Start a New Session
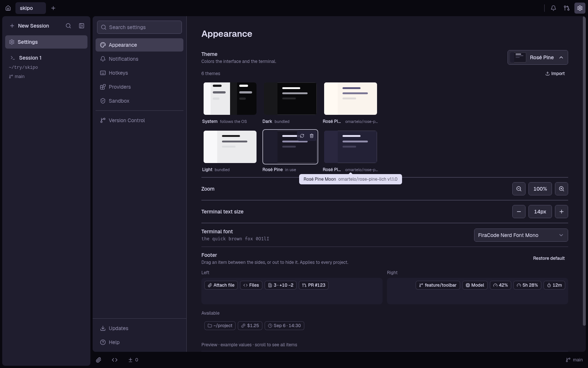Screen dimensions: 588x368 click(29, 26)
